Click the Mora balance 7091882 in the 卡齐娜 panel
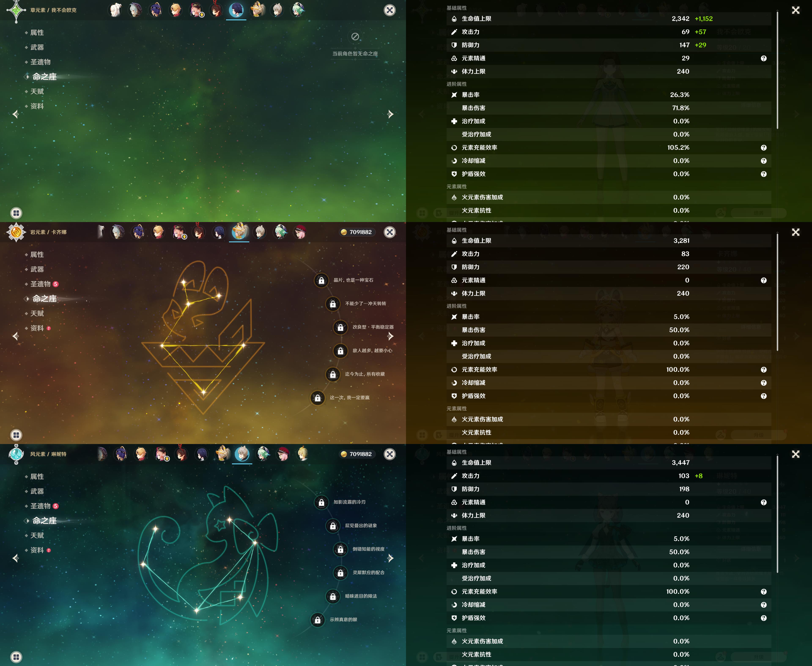The height and width of the screenshot is (666, 812). coord(357,232)
